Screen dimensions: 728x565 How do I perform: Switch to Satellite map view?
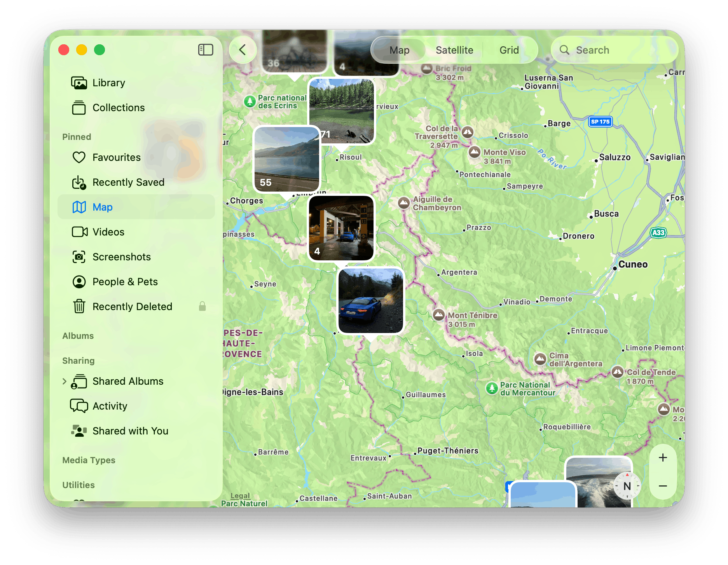(x=454, y=50)
